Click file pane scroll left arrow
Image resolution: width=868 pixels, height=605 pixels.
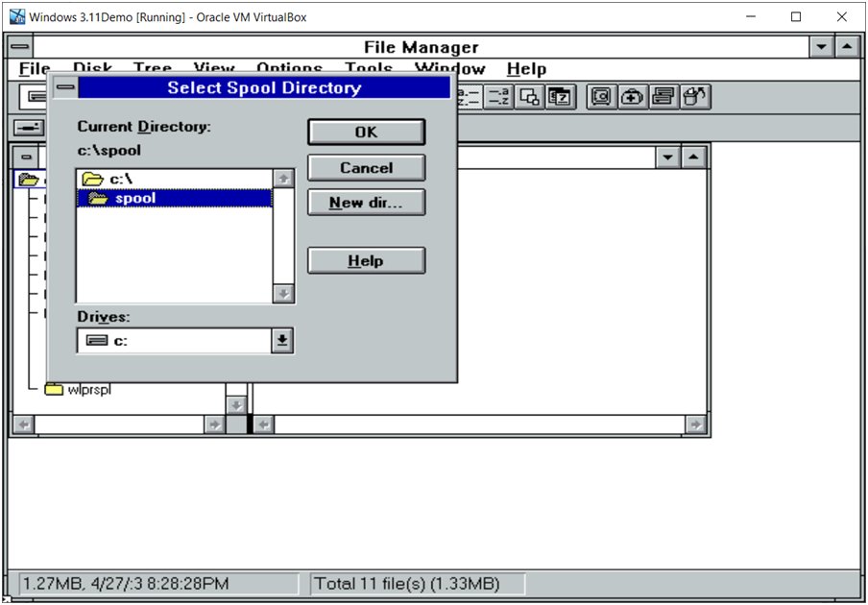pos(264,424)
